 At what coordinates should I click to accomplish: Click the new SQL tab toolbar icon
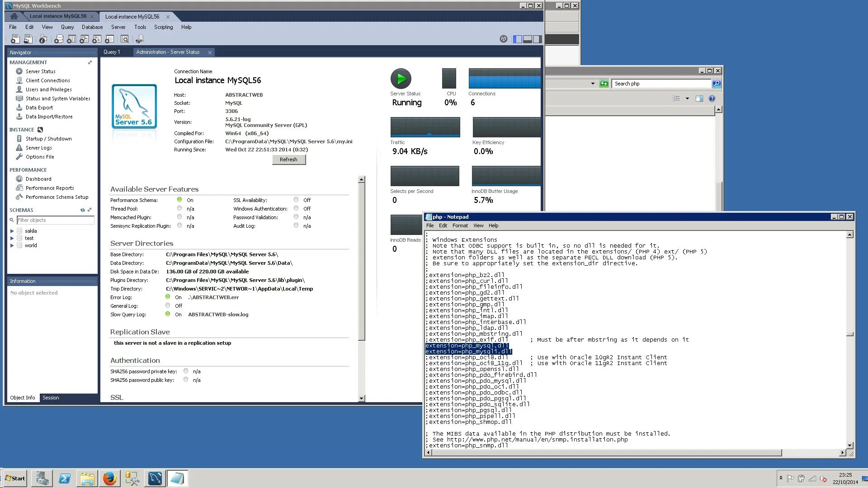coord(15,39)
